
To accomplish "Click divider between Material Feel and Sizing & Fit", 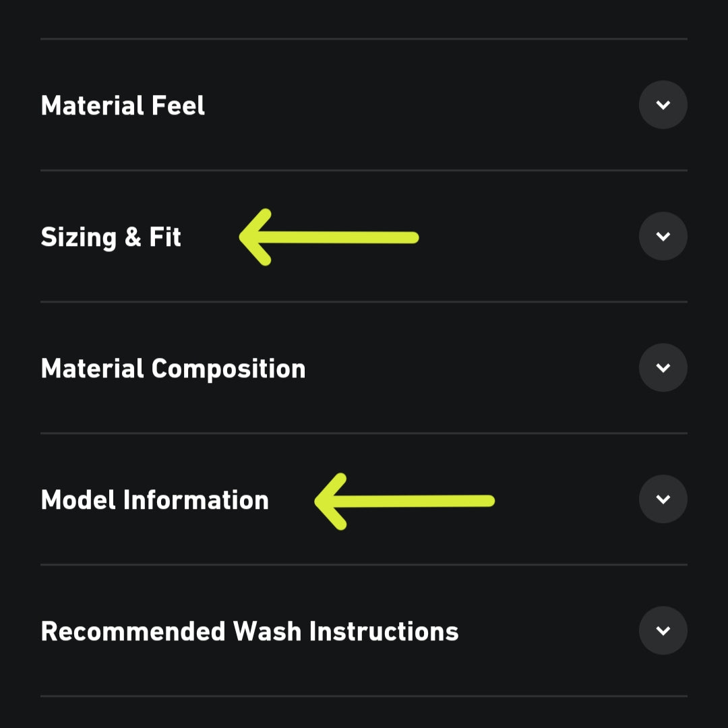I will click(x=364, y=171).
